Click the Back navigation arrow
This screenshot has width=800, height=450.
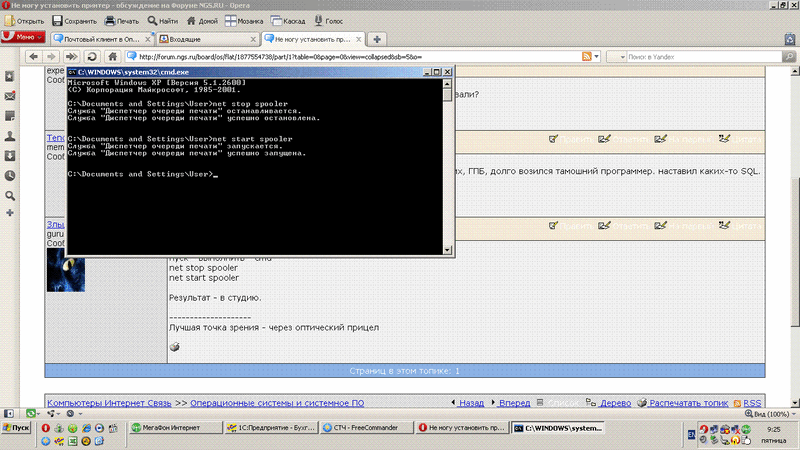(34, 57)
